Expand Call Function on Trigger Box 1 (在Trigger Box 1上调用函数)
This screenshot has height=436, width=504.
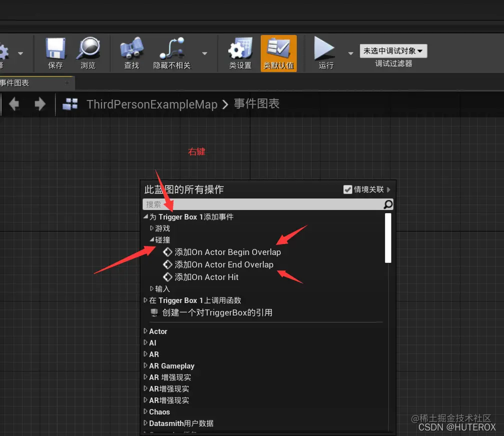point(146,300)
